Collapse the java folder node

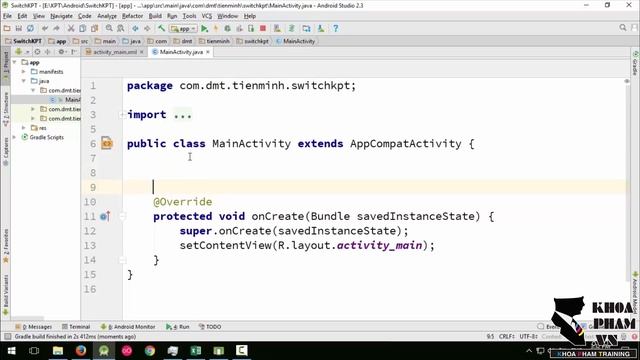click(24, 81)
